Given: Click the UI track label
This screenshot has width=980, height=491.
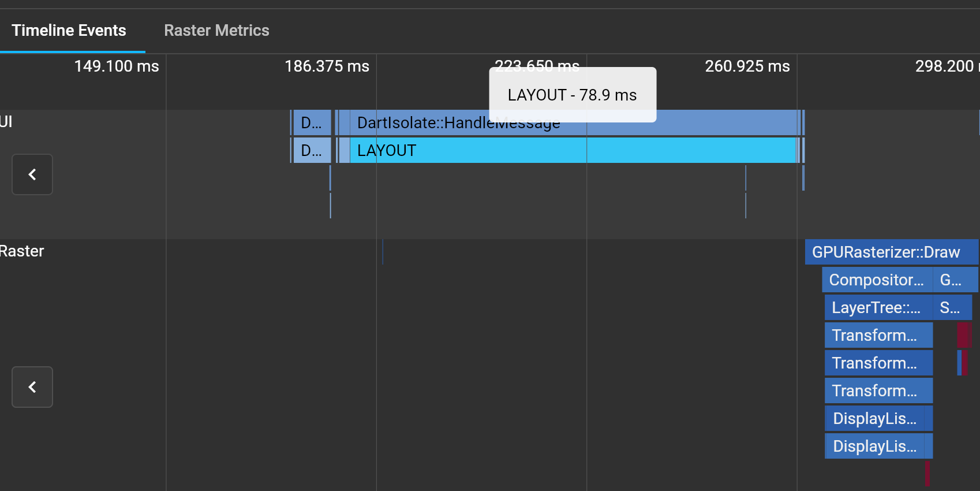Looking at the screenshot, I should (6, 121).
